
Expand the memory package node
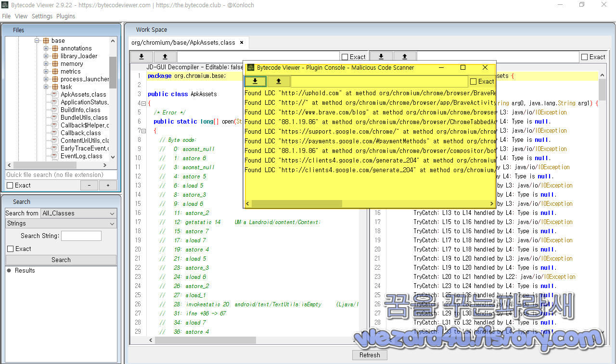(46, 64)
